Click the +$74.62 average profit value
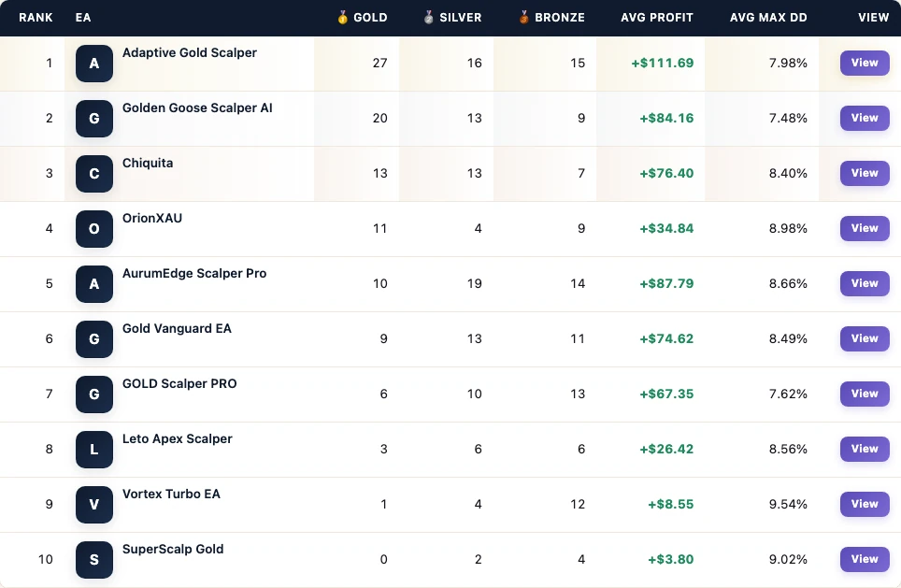Viewport: 901px width, 588px height. (666, 339)
